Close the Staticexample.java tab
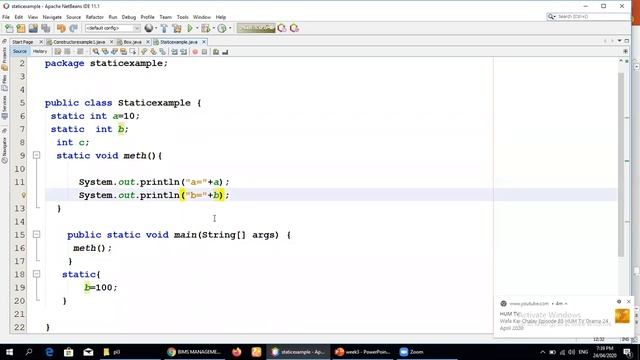The width and height of the screenshot is (640, 360). click(x=204, y=42)
